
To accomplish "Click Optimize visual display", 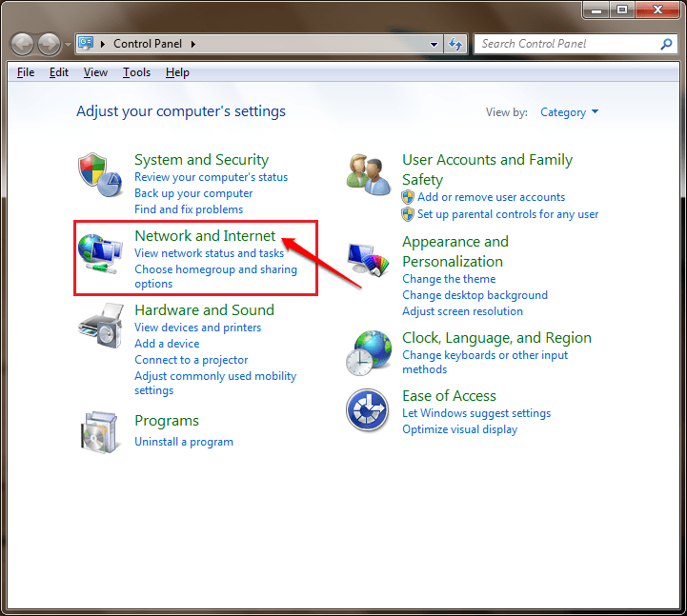I will click(x=459, y=429).
